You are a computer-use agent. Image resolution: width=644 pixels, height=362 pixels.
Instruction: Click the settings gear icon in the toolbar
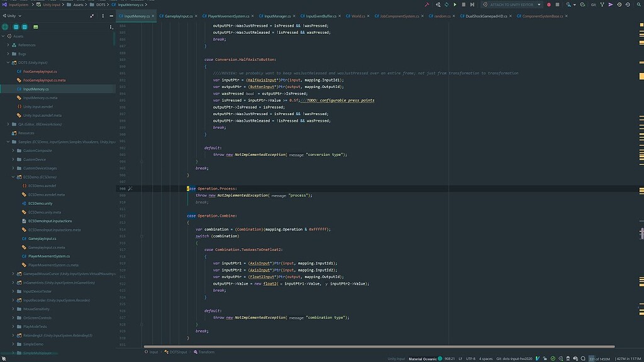point(582,4)
